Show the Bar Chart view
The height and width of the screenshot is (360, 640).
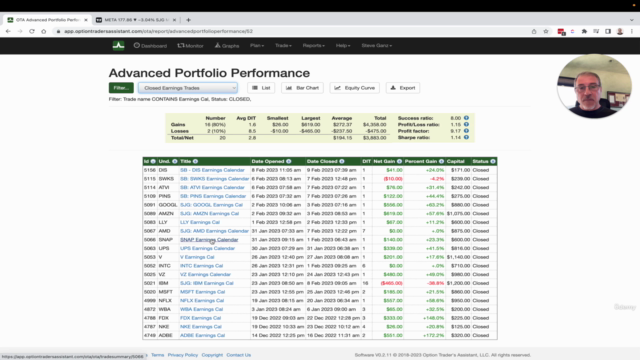click(x=302, y=88)
